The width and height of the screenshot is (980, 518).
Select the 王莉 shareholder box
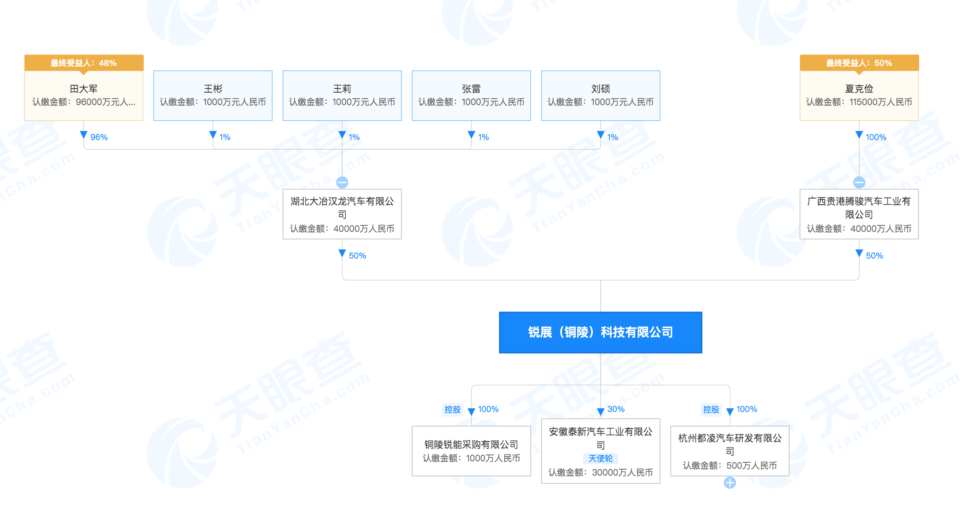point(342,95)
